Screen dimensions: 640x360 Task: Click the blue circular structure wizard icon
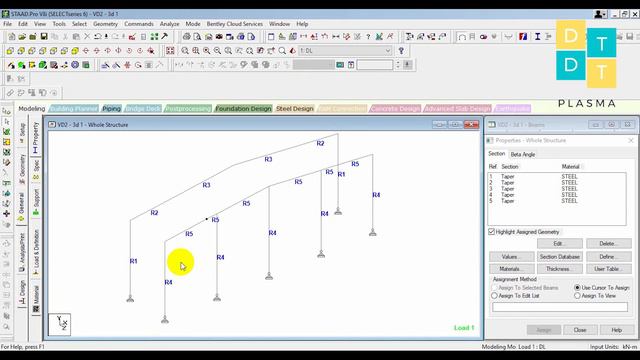click(75, 65)
